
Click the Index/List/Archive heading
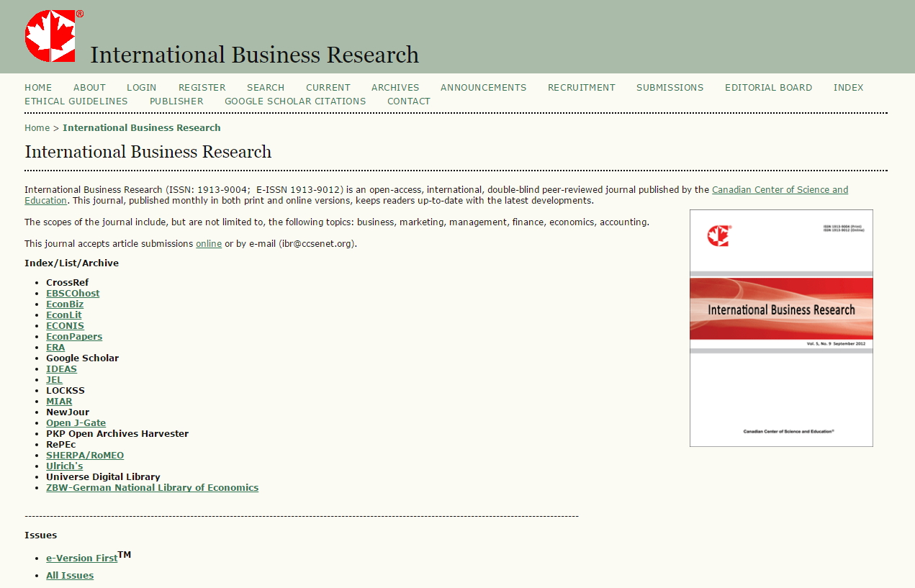[72, 263]
